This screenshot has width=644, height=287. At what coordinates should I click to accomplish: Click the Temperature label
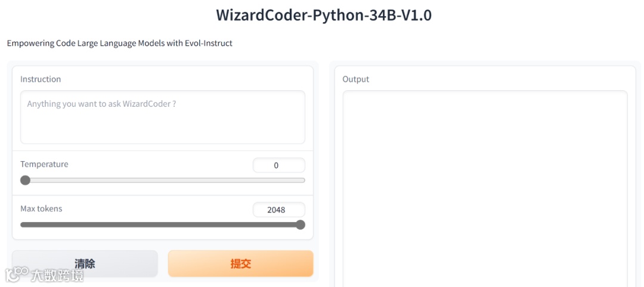[44, 164]
